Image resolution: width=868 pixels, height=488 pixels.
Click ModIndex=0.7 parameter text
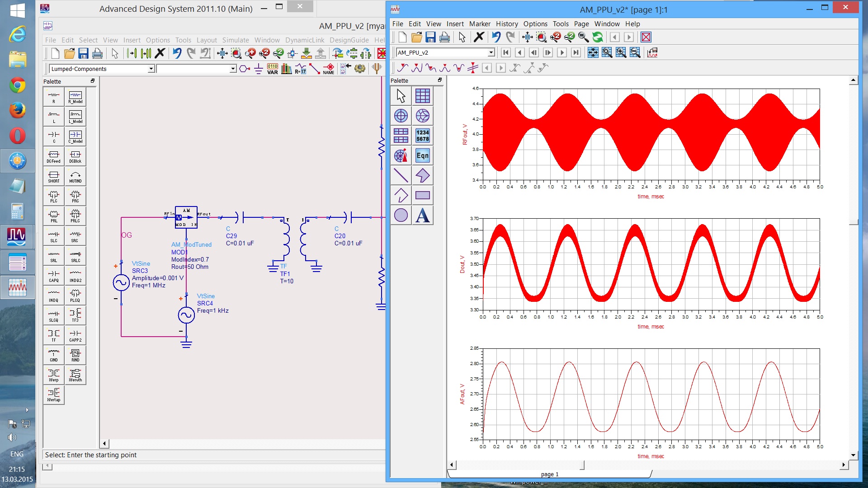coord(190,259)
